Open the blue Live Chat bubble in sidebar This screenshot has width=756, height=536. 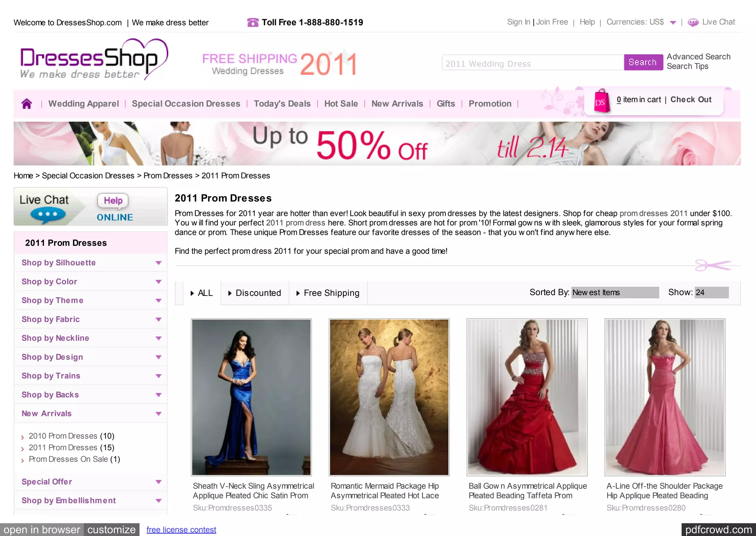48,215
